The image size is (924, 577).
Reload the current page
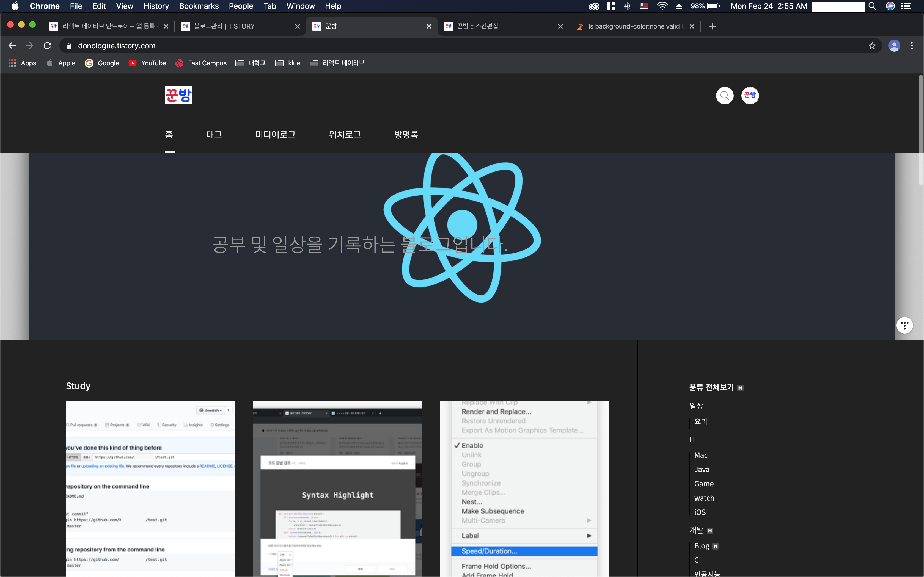point(47,46)
